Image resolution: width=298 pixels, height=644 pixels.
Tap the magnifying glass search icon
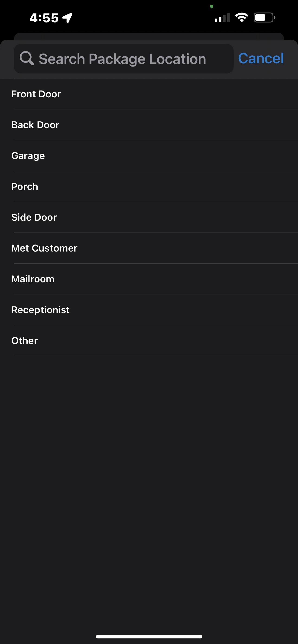(26, 58)
